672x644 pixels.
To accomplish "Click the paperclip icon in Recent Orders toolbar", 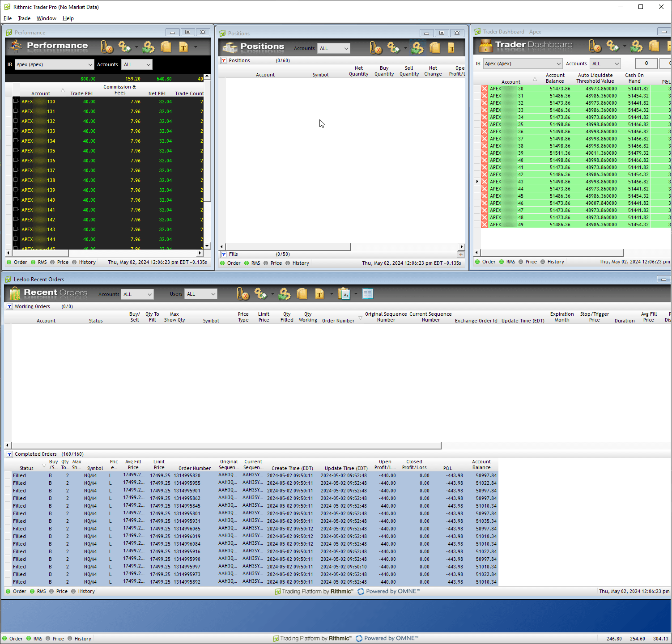I will point(243,294).
